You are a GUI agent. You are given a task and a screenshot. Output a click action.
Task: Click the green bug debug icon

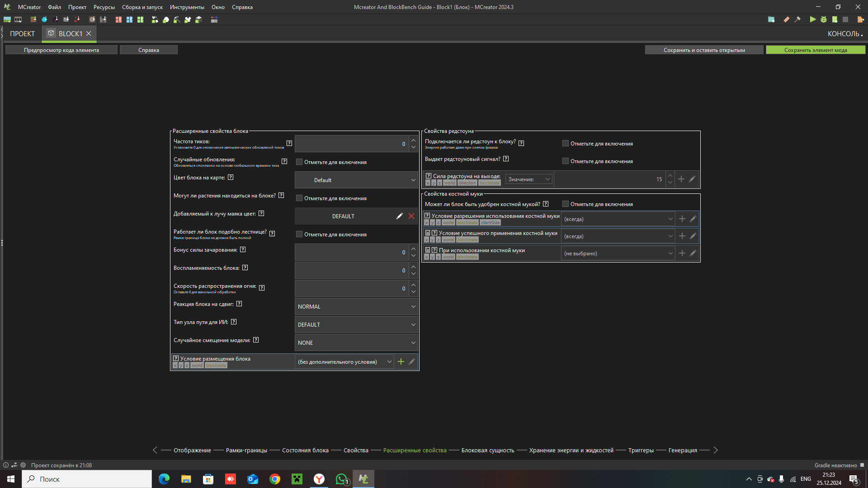[823, 19]
